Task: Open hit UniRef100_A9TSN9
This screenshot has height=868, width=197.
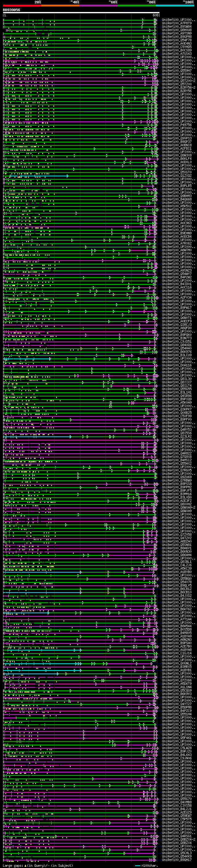Action: pos(177,33)
